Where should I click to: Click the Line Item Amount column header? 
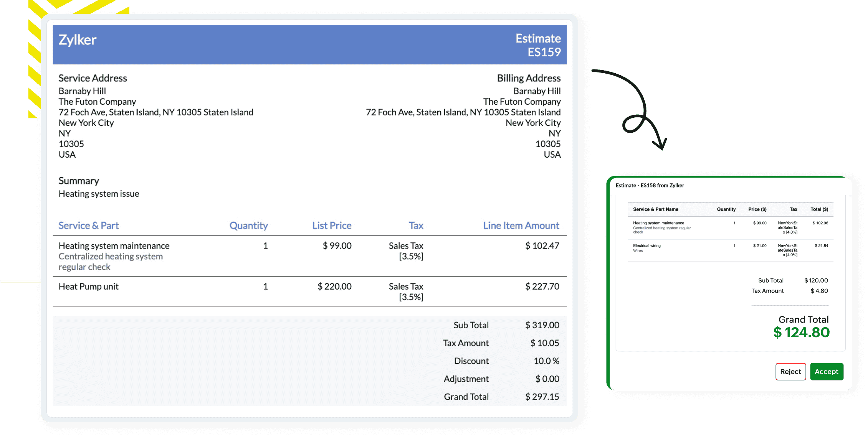click(521, 226)
